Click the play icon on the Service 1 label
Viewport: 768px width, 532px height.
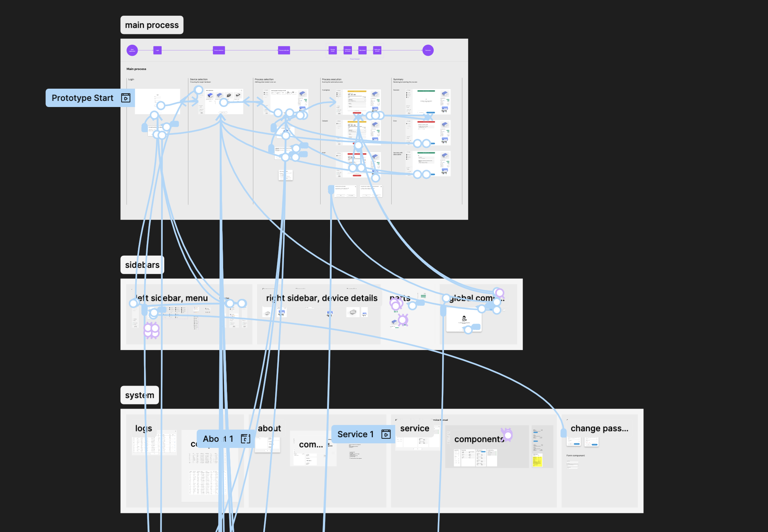[x=386, y=434]
